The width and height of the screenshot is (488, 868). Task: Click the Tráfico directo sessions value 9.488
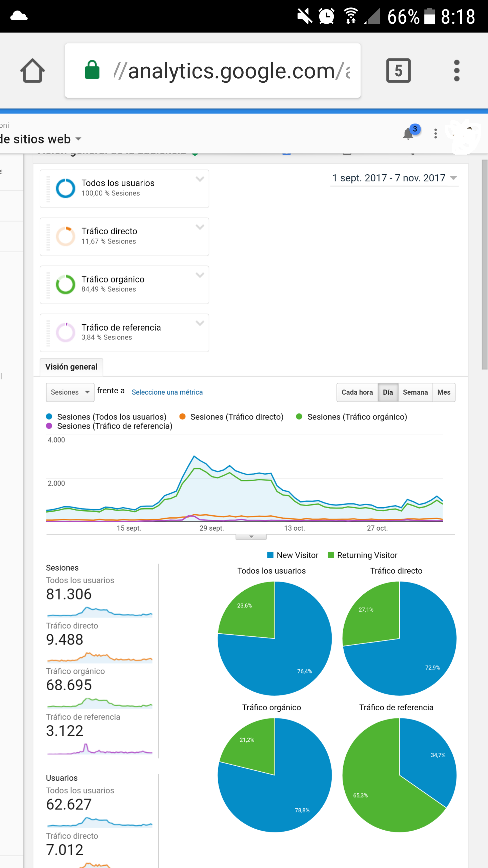click(x=65, y=640)
